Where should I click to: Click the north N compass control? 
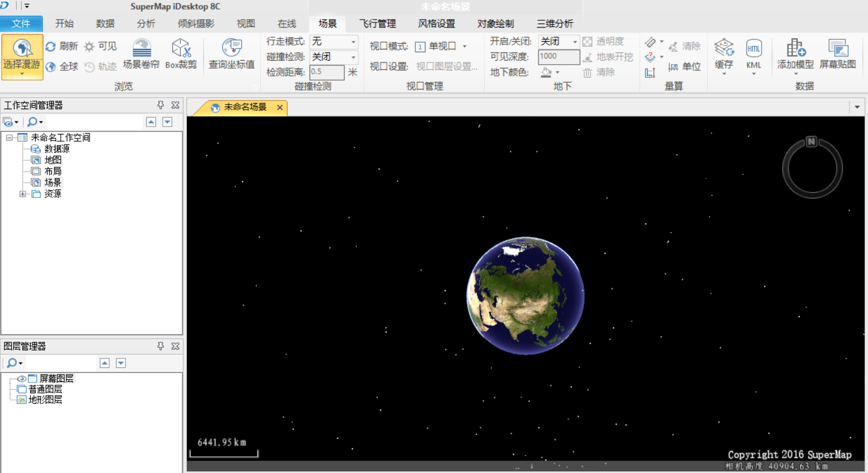pos(811,141)
